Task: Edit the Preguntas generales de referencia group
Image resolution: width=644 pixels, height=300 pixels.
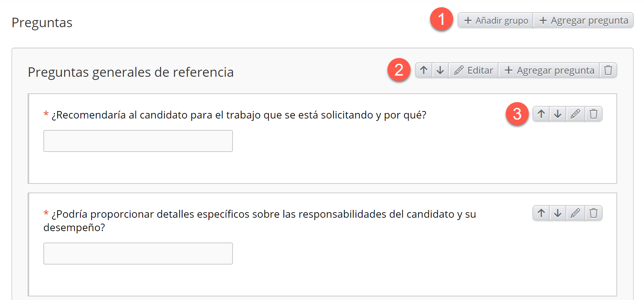Action: coord(474,70)
